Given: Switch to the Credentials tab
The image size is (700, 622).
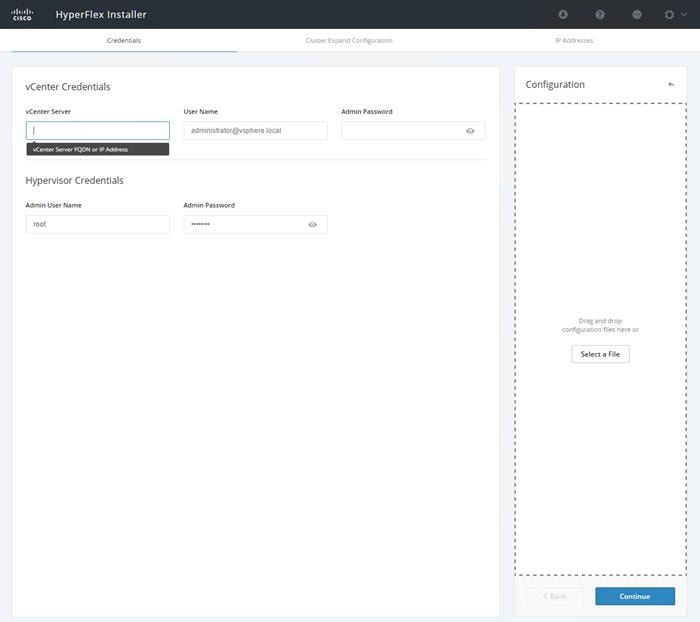Looking at the screenshot, I should (x=124, y=41).
